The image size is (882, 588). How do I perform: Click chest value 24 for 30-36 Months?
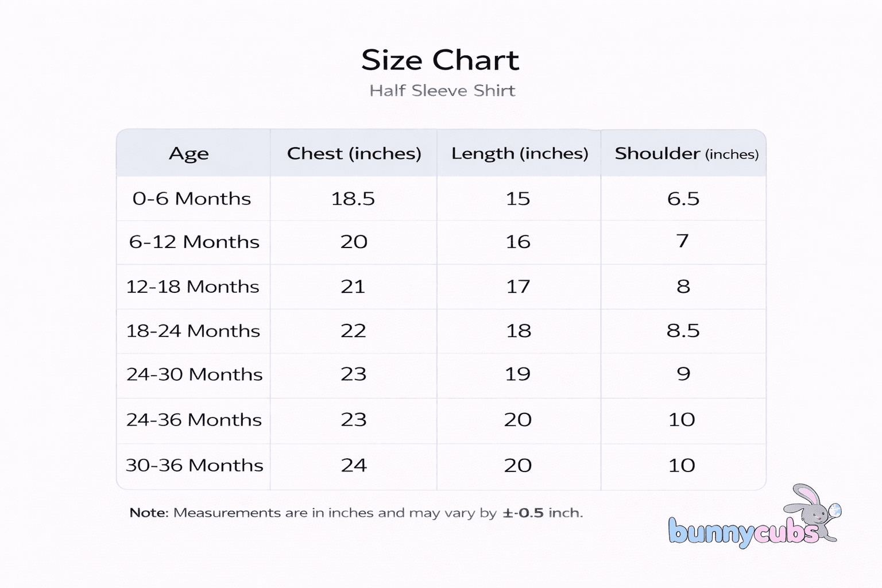click(354, 465)
